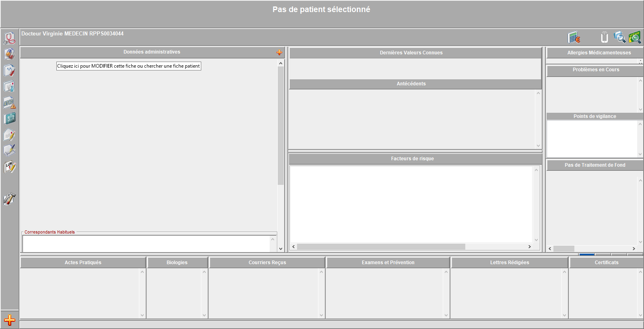Click inside the Correspondants Habituels field

tap(146, 243)
